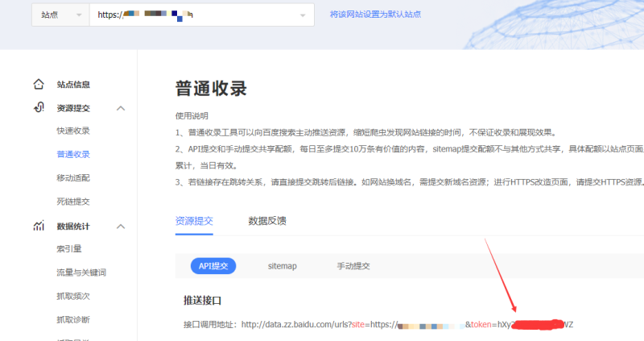Select the sitemap submission option
Viewport: 644px width, 341px height.
[x=283, y=266]
